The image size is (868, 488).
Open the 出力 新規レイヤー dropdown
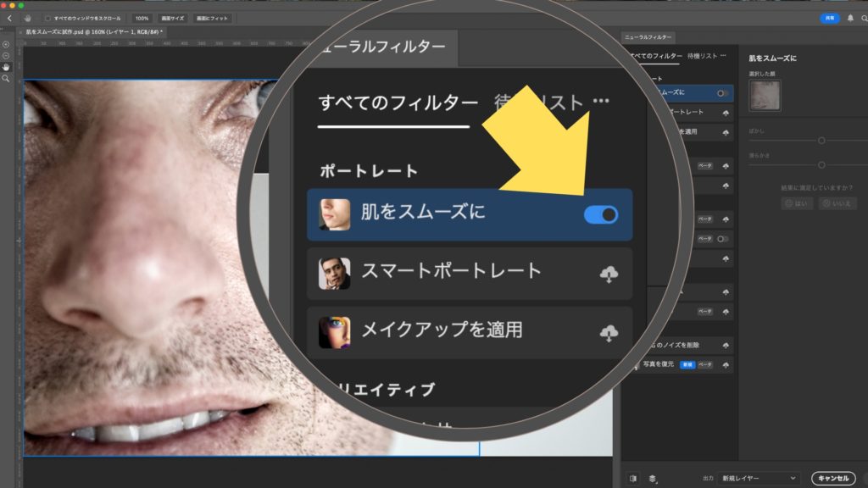pyautogui.click(x=758, y=479)
